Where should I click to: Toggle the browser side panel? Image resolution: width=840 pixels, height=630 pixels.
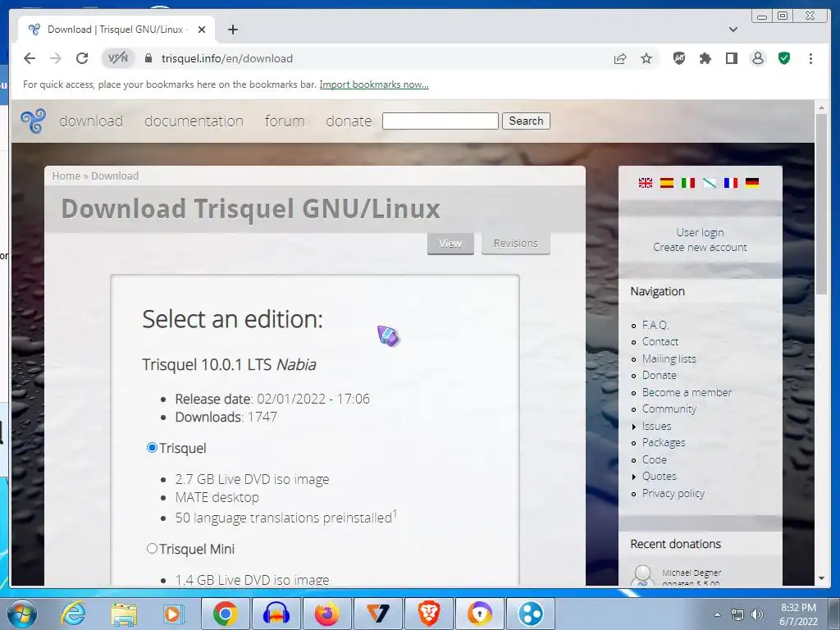coord(731,58)
